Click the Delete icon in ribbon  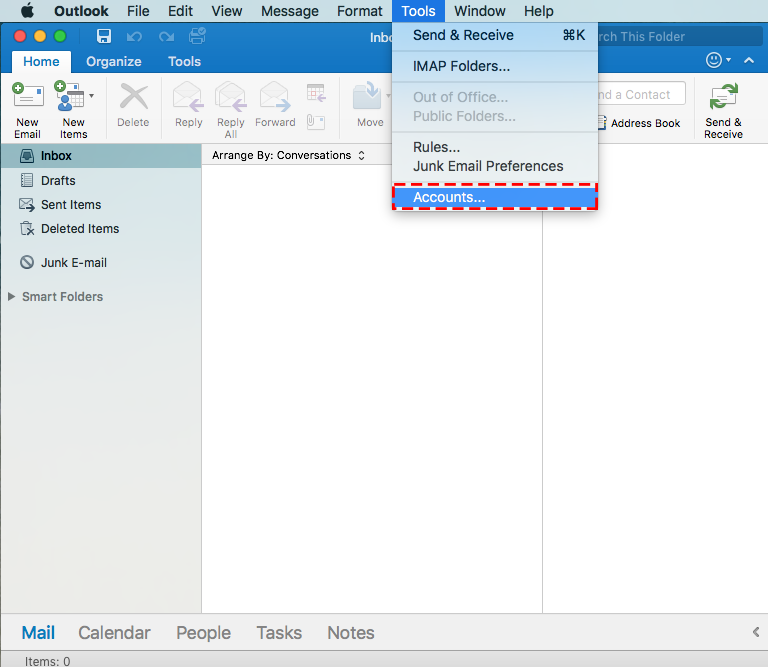click(x=133, y=96)
